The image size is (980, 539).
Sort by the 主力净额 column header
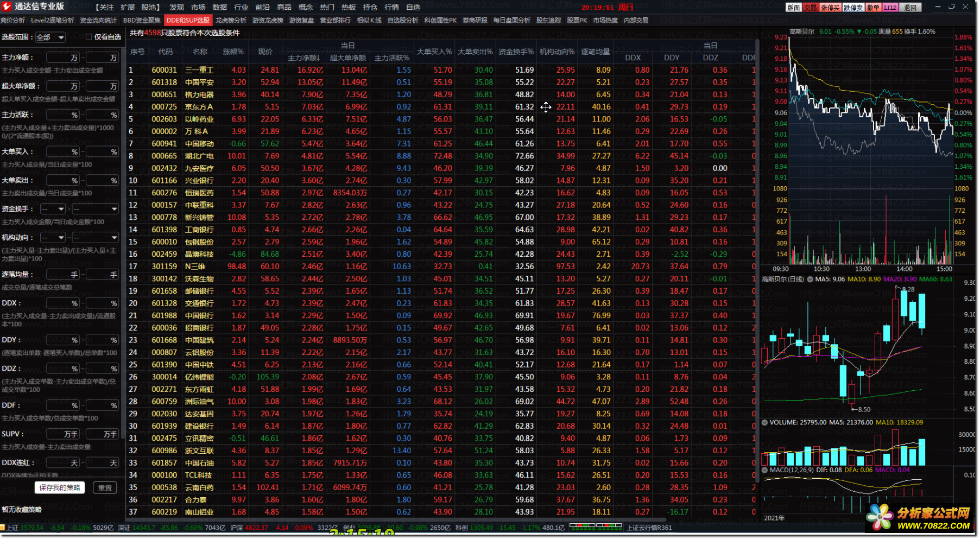[x=304, y=58]
